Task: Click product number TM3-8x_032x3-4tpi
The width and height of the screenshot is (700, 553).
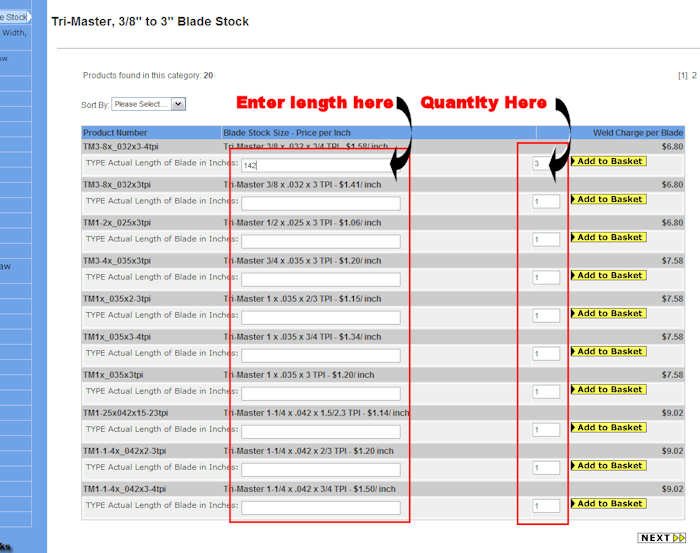Action: [x=121, y=146]
